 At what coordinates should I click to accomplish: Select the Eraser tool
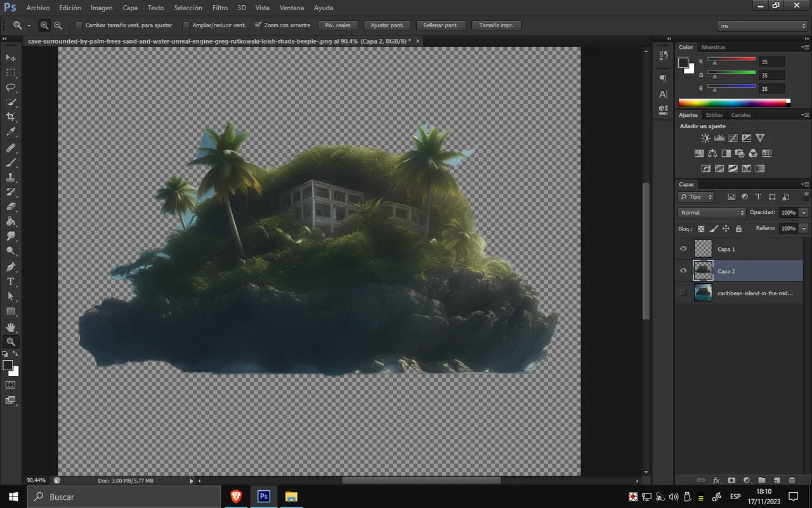tap(11, 207)
